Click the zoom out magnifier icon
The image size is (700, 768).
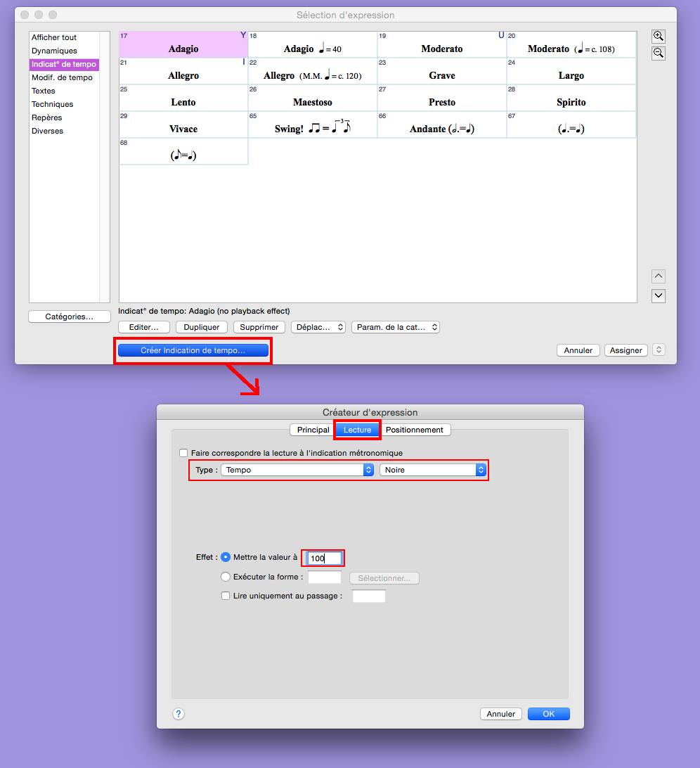click(x=658, y=53)
